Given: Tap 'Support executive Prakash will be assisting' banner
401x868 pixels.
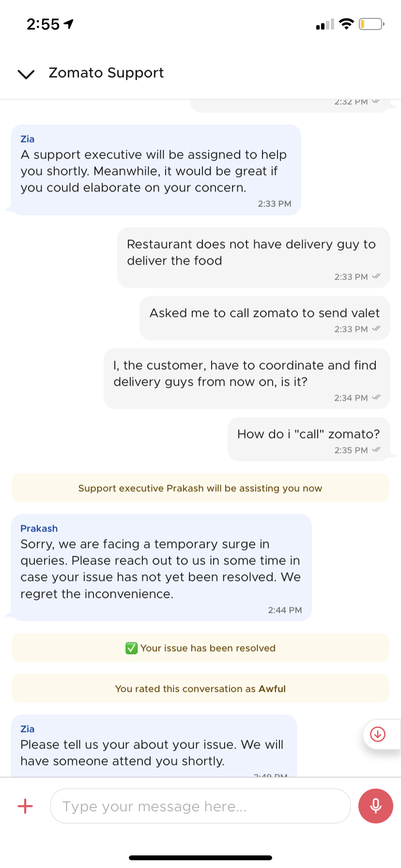Looking at the screenshot, I should (200, 488).
